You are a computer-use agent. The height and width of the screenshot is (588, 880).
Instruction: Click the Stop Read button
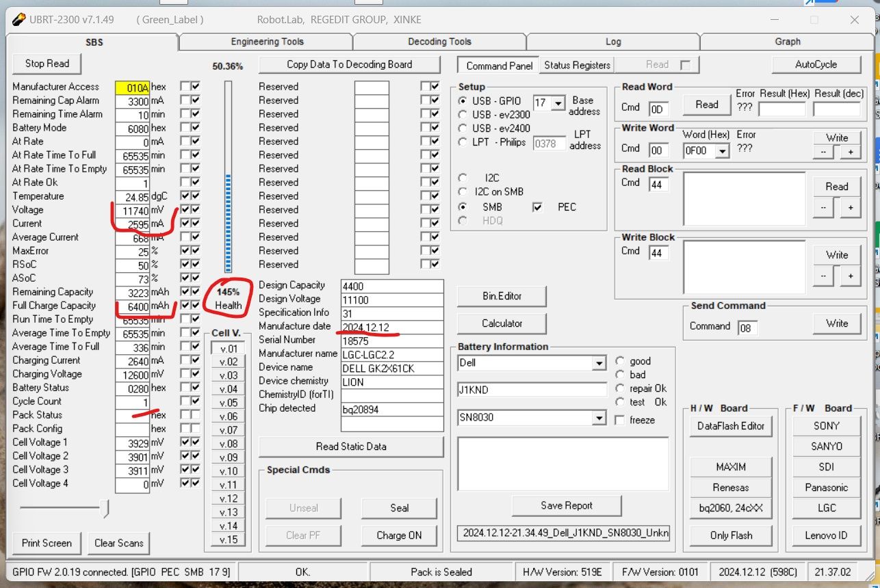point(47,64)
